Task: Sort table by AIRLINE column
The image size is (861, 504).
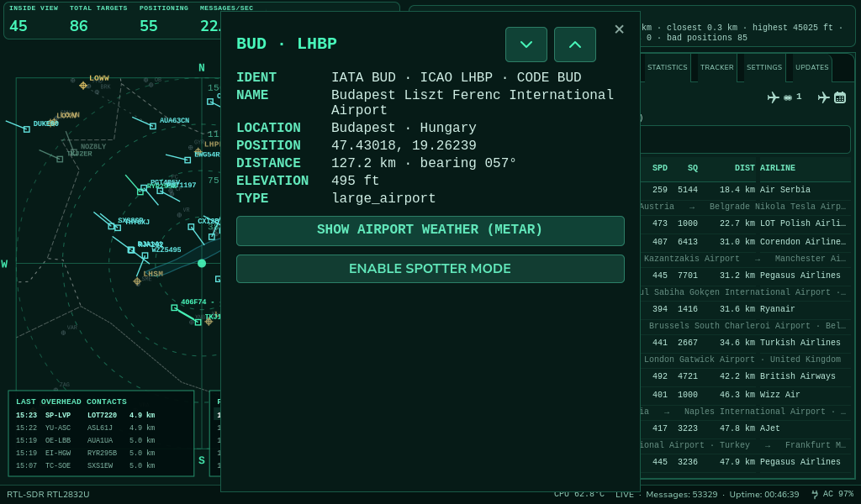Action: coord(778,168)
